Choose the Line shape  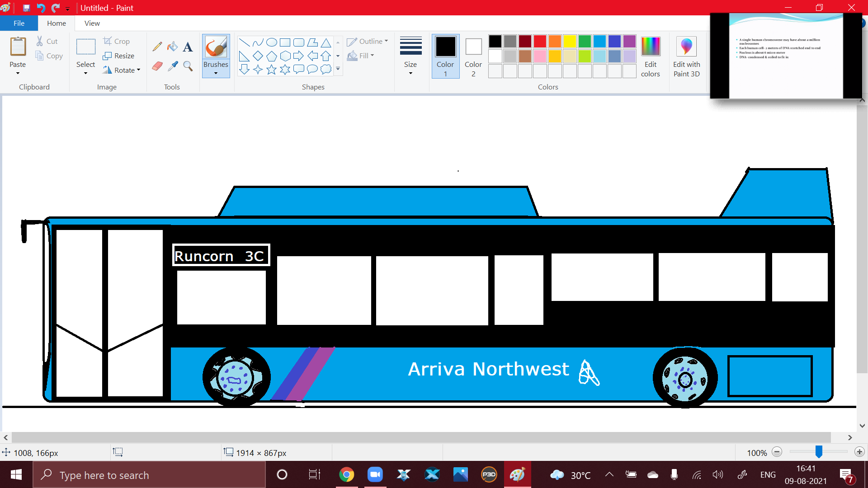[244, 42]
